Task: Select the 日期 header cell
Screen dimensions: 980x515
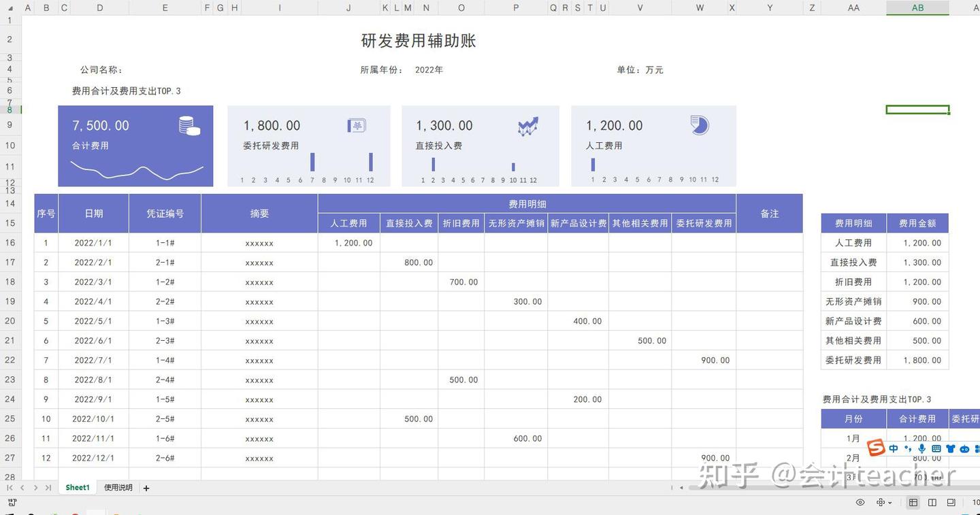Action: tap(94, 214)
